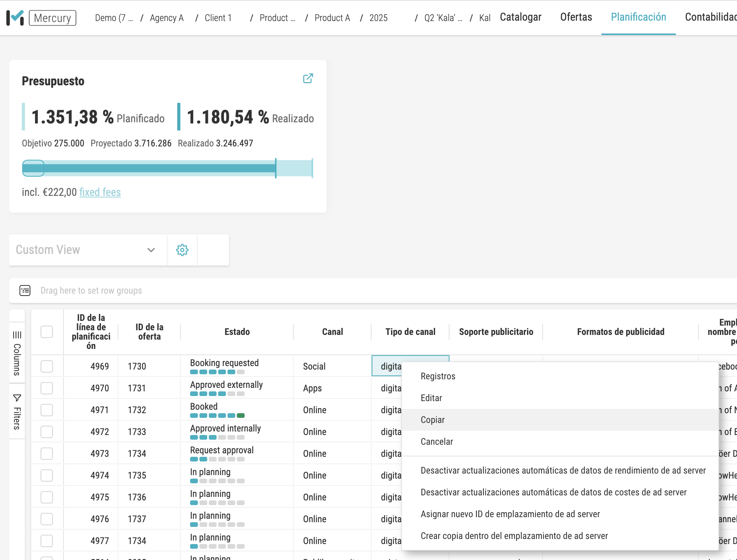Open view settings gear icon
737x560 pixels.
click(182, 250)
